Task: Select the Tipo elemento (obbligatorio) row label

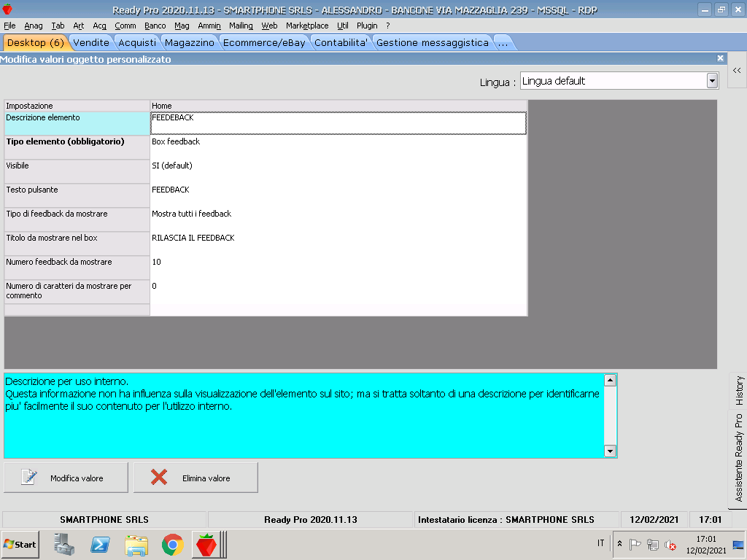Action: click(77, 147)
